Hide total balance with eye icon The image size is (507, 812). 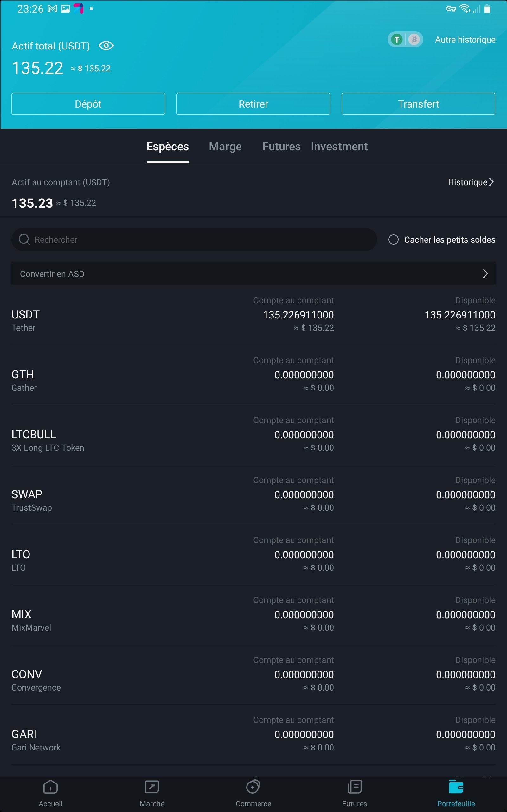[106, 46]
